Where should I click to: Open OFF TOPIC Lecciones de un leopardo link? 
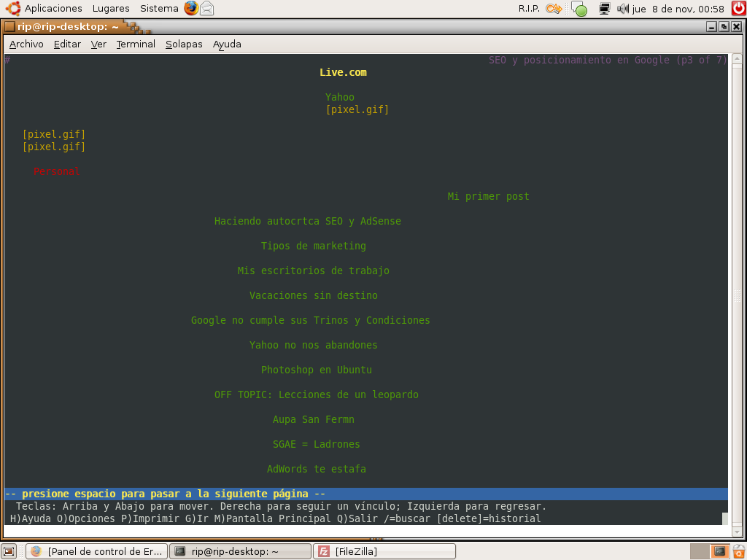tap(317, 394)
